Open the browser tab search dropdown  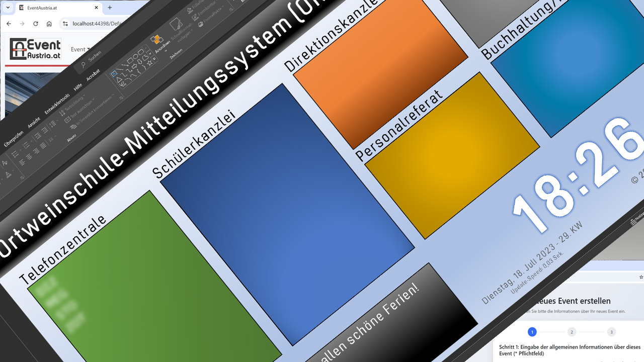[x=8, y=8]
